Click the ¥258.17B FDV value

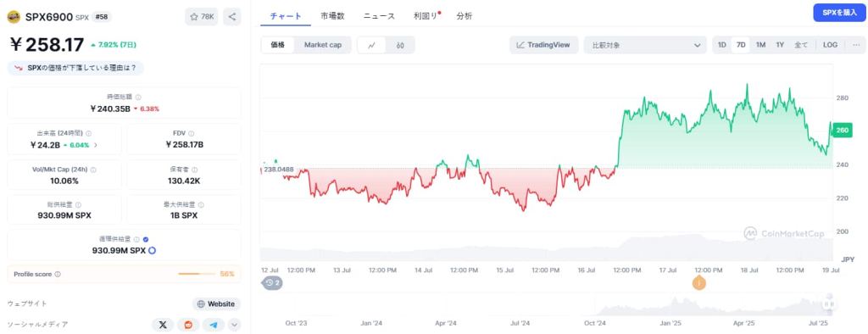[184, 145]
